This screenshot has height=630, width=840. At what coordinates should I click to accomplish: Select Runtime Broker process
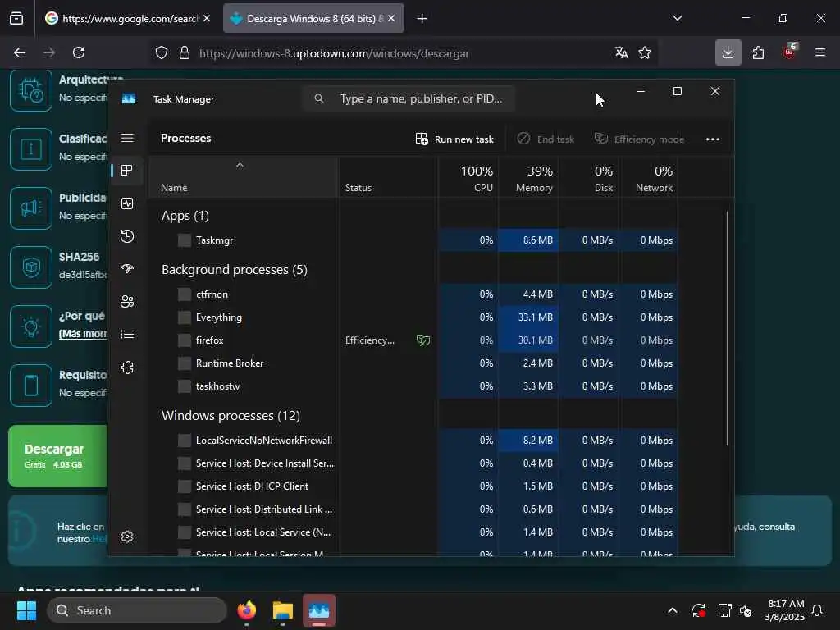pyautogui.click(x=413, y=363)
